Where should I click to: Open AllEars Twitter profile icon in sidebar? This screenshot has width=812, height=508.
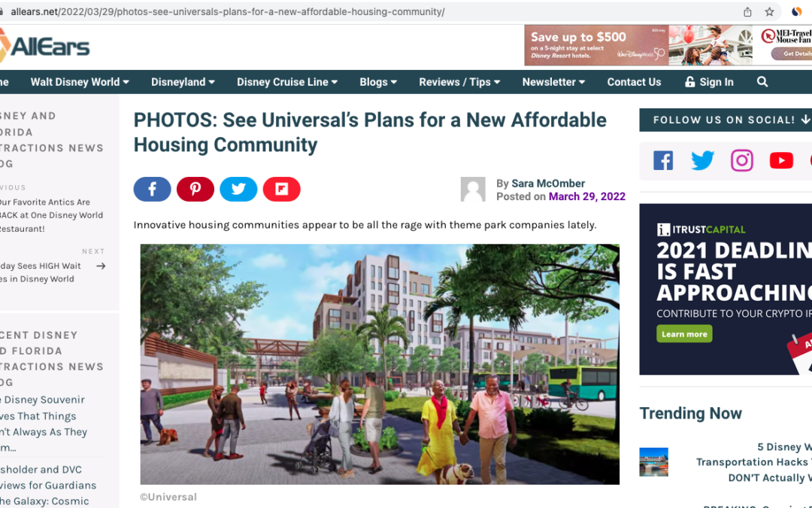coord(702,161)
